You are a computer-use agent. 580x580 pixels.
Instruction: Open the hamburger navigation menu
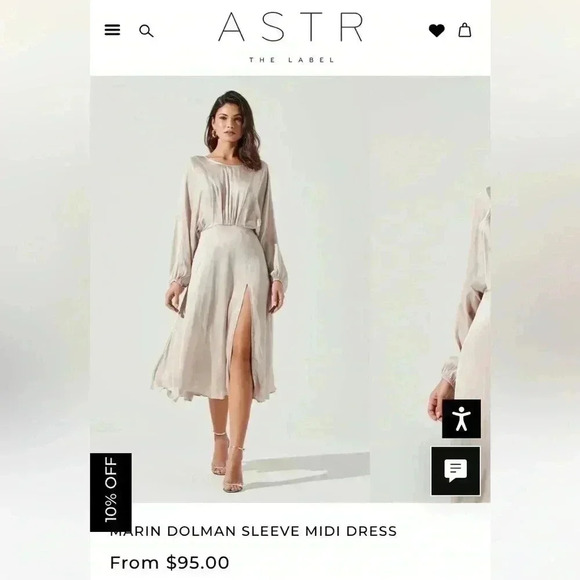click(x=112, y=30)
